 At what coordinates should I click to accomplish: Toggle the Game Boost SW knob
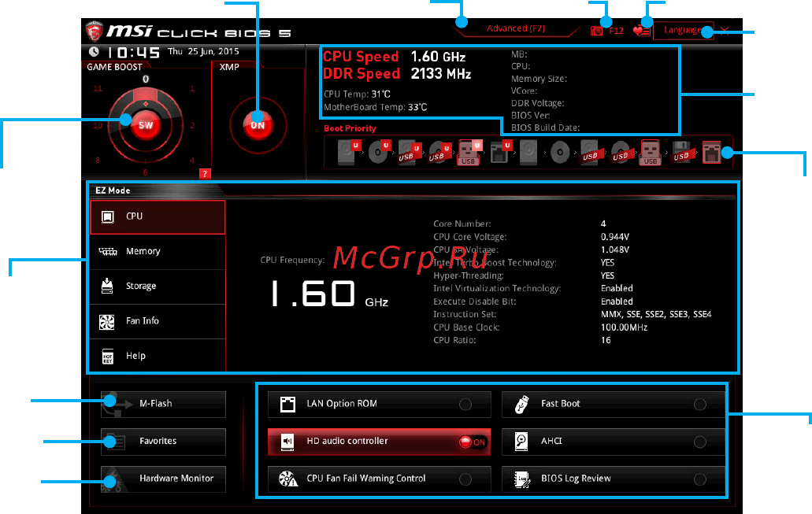pos(146,124)
